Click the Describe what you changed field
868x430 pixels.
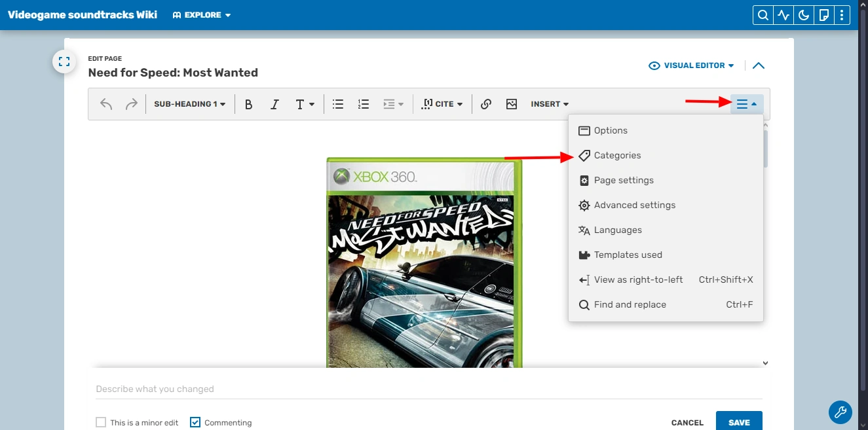click(x=429, y=389)
